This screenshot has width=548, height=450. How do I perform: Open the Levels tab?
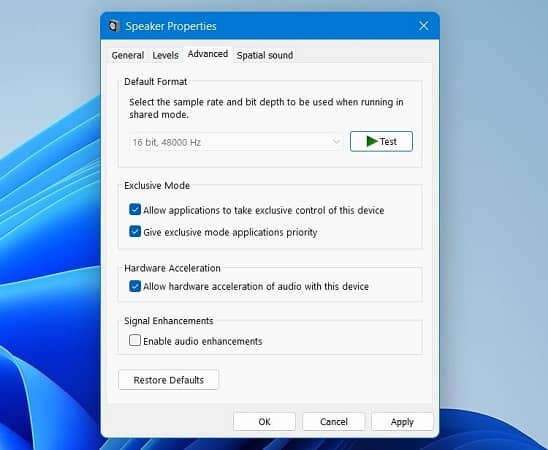(165, 55)
